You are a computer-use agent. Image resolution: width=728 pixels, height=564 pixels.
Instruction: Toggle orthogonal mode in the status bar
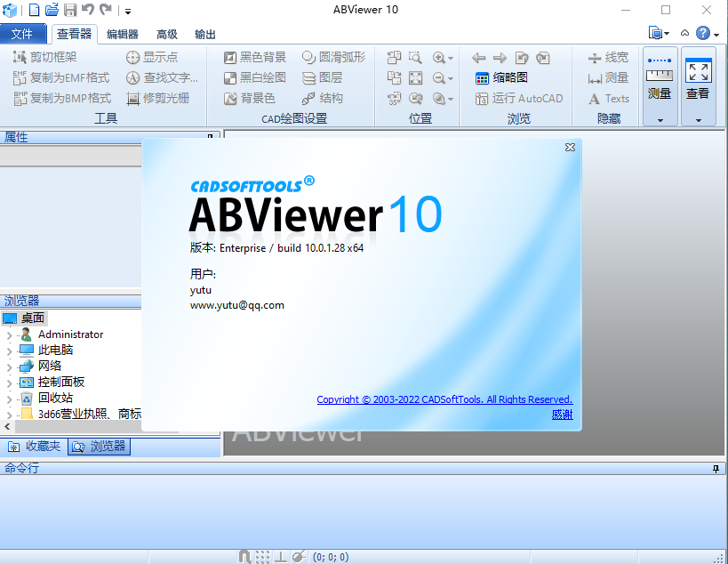tap(283, 556)
